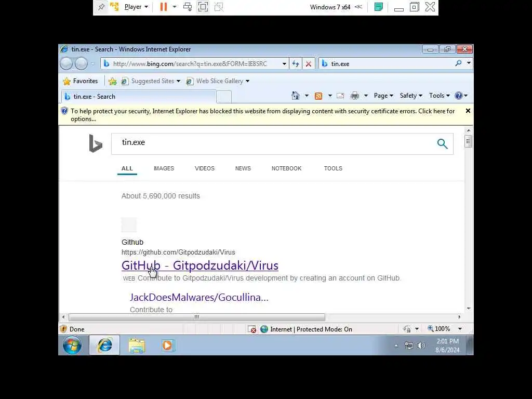Click the Home icon in command bar
532x399 pixels.
click(296, 96)
